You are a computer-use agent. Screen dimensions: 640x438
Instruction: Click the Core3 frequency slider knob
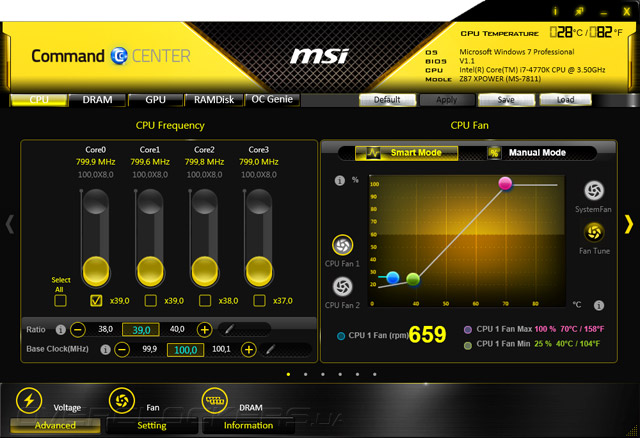[259, 271]
